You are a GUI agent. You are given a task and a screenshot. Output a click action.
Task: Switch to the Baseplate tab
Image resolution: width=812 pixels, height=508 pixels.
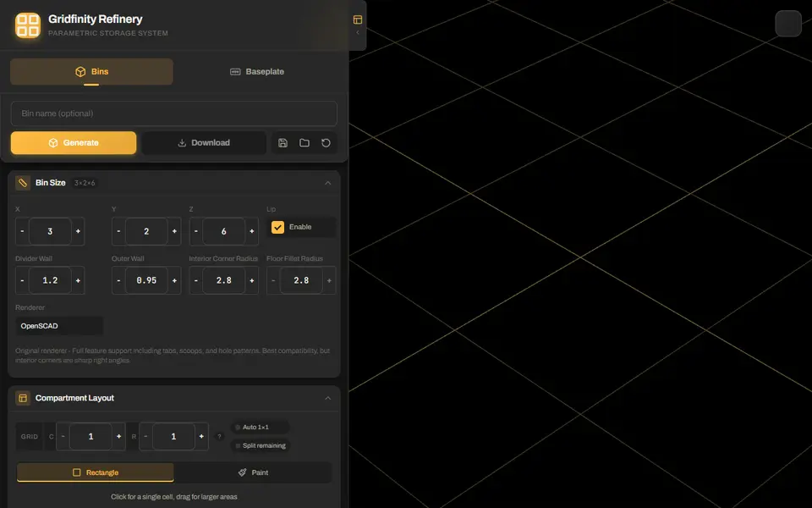[x=257, y=71]
